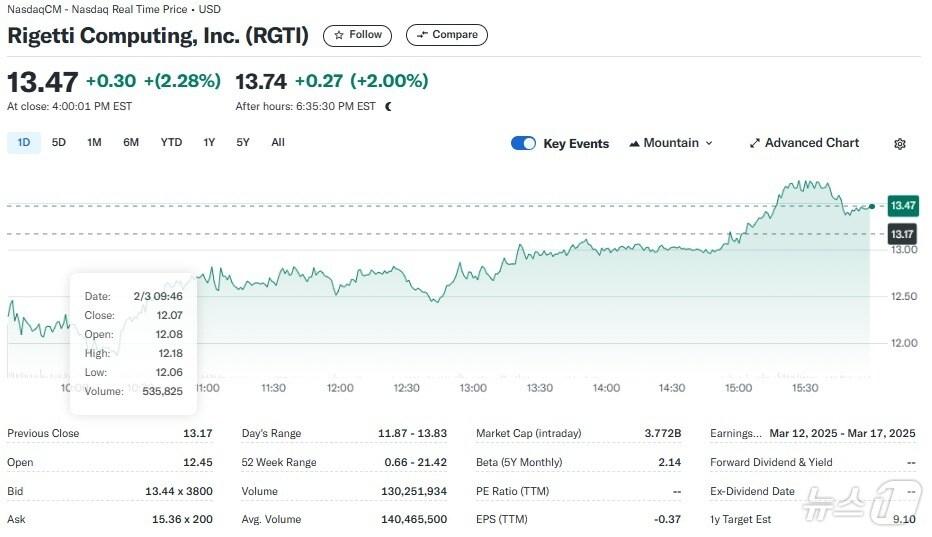Open the Advanced Chart link
The image size is (932, 537).
pyautogui.click(x=811, y=143)
